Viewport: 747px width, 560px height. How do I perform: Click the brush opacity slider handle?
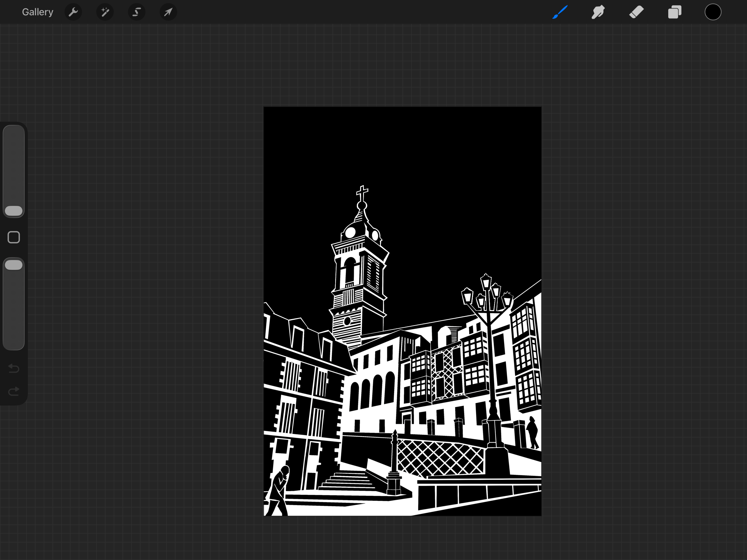point(14,265)
